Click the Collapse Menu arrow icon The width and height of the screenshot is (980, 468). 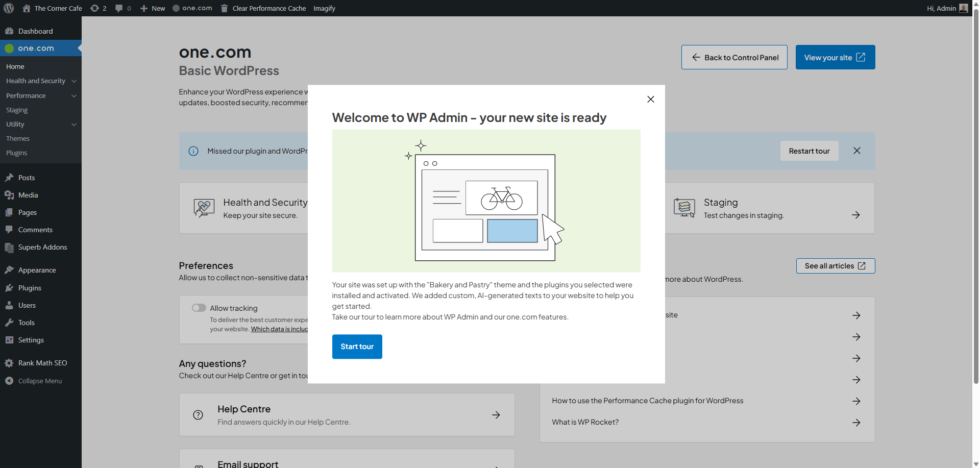(9, 381)
